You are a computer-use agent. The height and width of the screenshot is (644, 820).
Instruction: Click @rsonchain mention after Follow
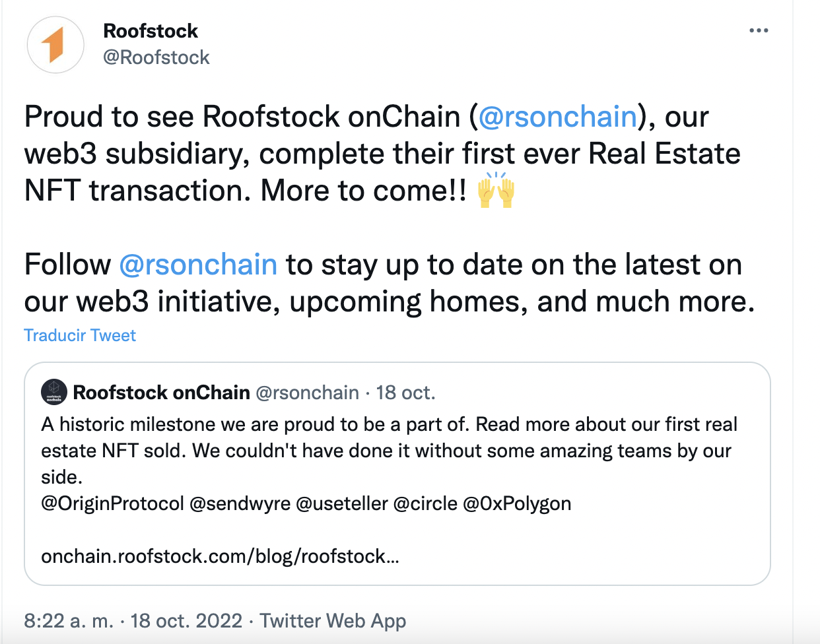coord(198,265)
